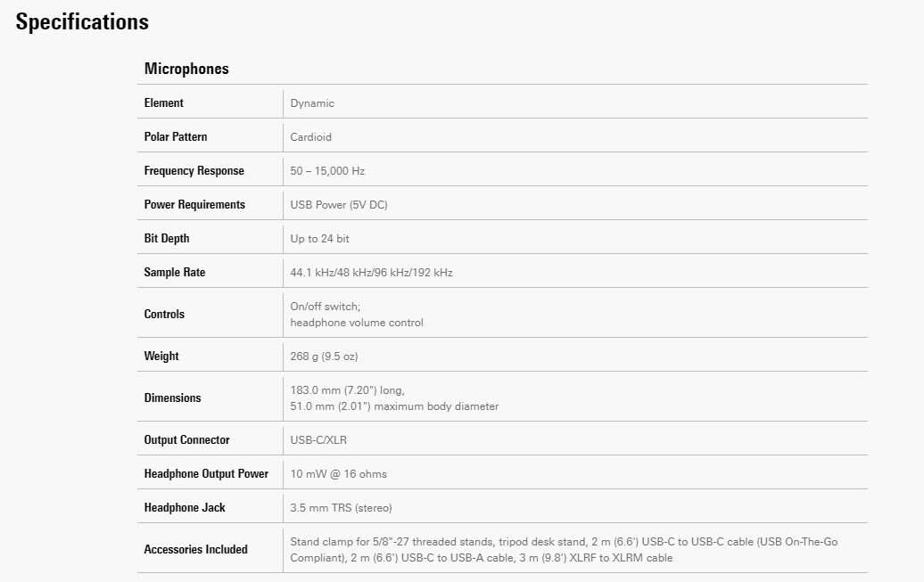Click the 3.5 mm TRS (stereo) value
The image size is (924, 582).
tap(341, 508)
